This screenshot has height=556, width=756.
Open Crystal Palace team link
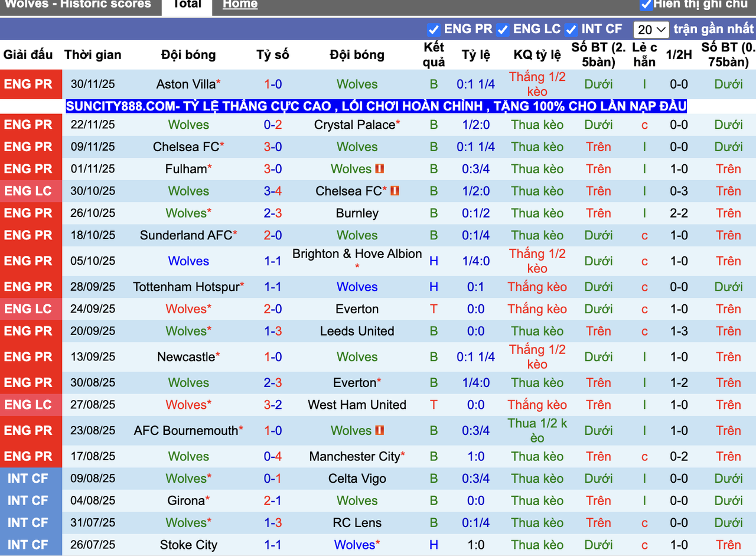click(x=354, y=125)
